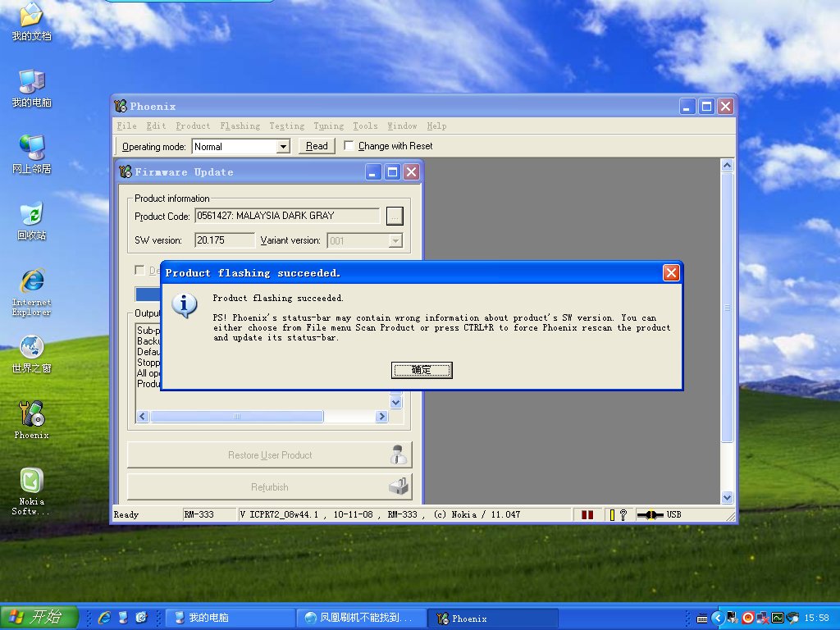Click the red indicator in Phoenix status bar
The height and width of the screenshot is (630, 840).
click(587, 515)
